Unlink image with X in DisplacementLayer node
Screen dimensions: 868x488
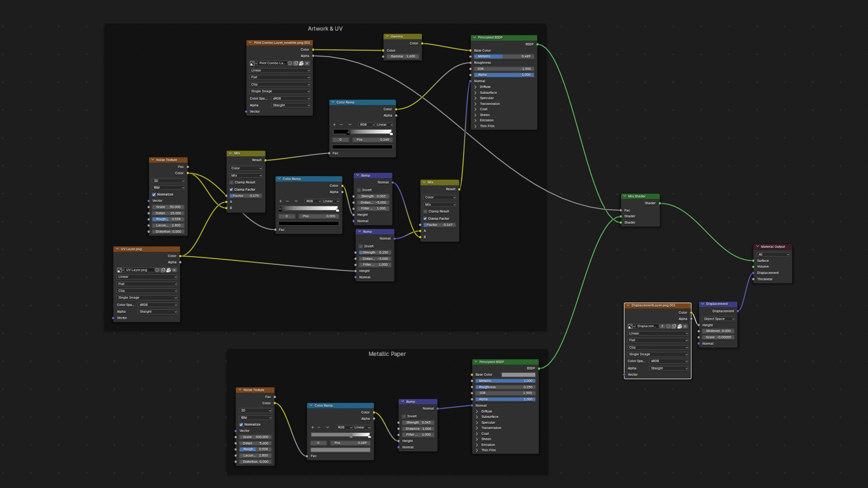click(x=685, y=326)
